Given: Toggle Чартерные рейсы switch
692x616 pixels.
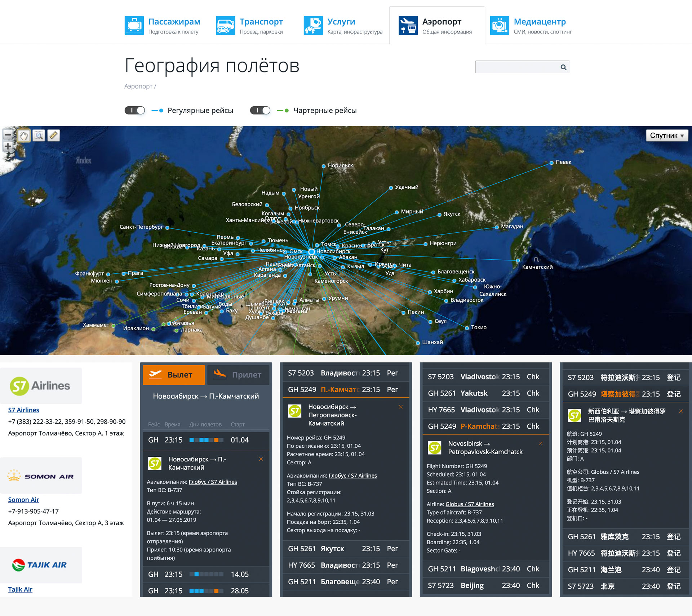Looking at the screenshot, I should (x=260, y=111).
